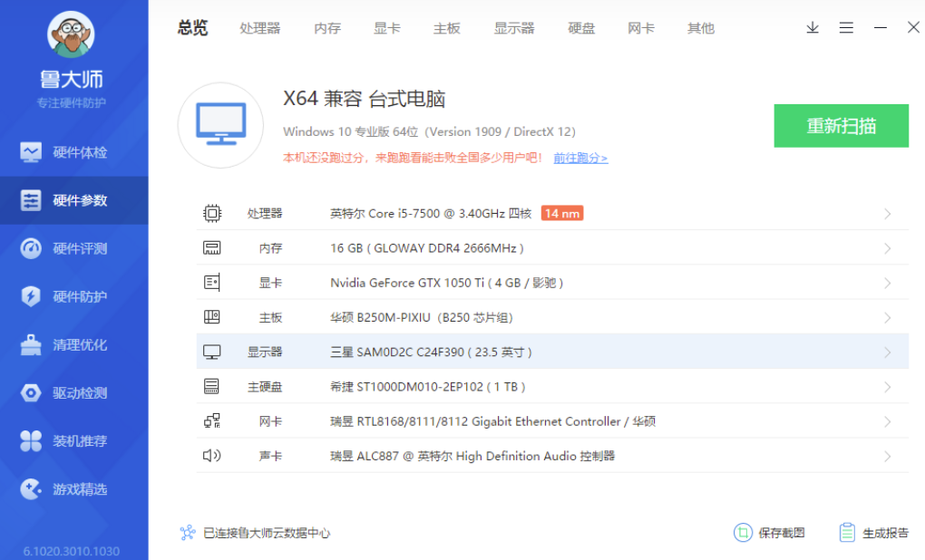Switch to the 显示器 tab
Viewport: 925px width, 560px height.
(x=514, y=28)
